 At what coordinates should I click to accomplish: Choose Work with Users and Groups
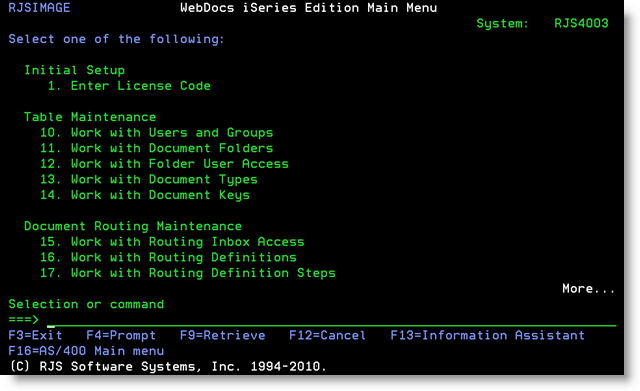point(156,133)
